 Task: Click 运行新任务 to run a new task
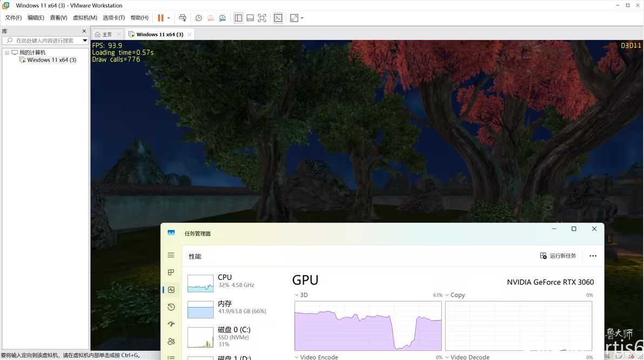(x=558, y=256)
